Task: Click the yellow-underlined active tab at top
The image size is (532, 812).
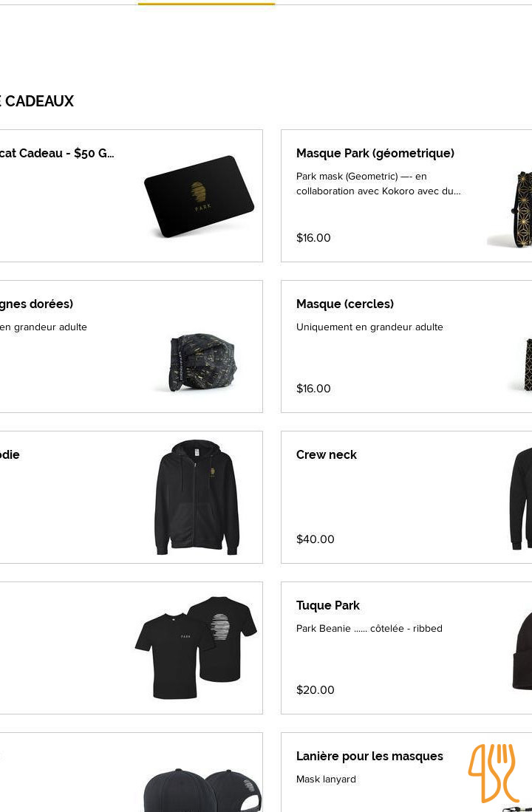Action: click(206, 2)
